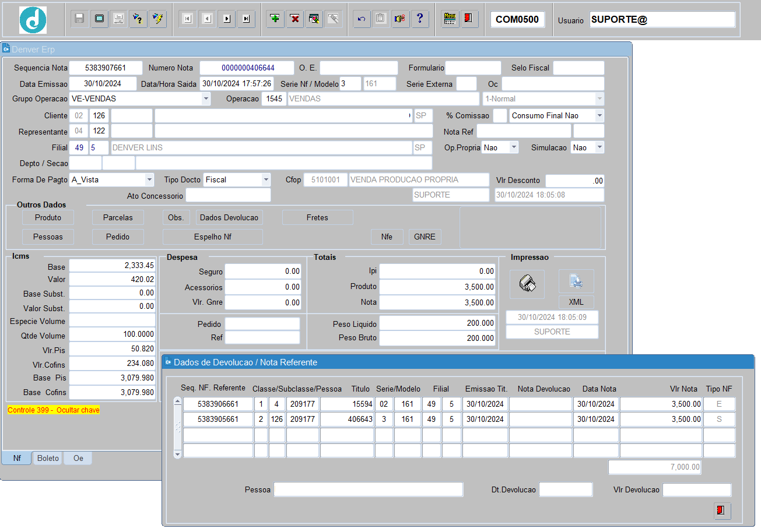Click the Enter Query toolbar icon
This screenshot has height=532, width=761.
coord(138,19)
